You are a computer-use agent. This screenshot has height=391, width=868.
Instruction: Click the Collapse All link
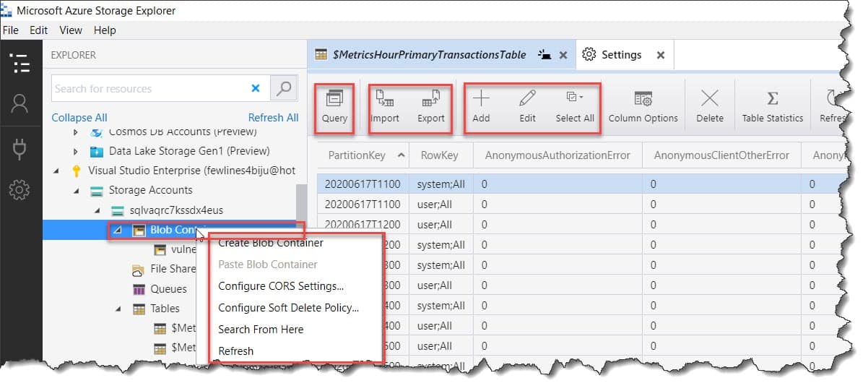click(79, 117)
